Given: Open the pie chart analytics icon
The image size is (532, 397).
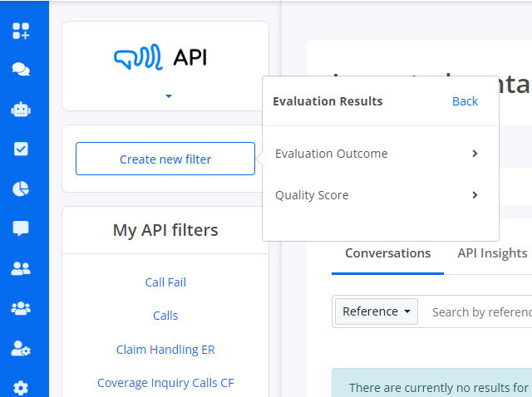Looking at the screenshot, I should (x=21, y=189).
